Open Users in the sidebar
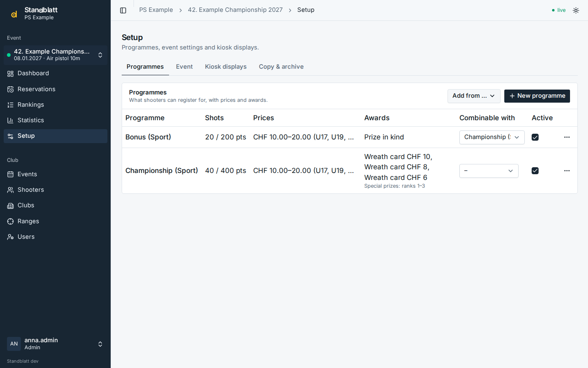Viewport: 588px width, 368px height. tap(56, 237)
